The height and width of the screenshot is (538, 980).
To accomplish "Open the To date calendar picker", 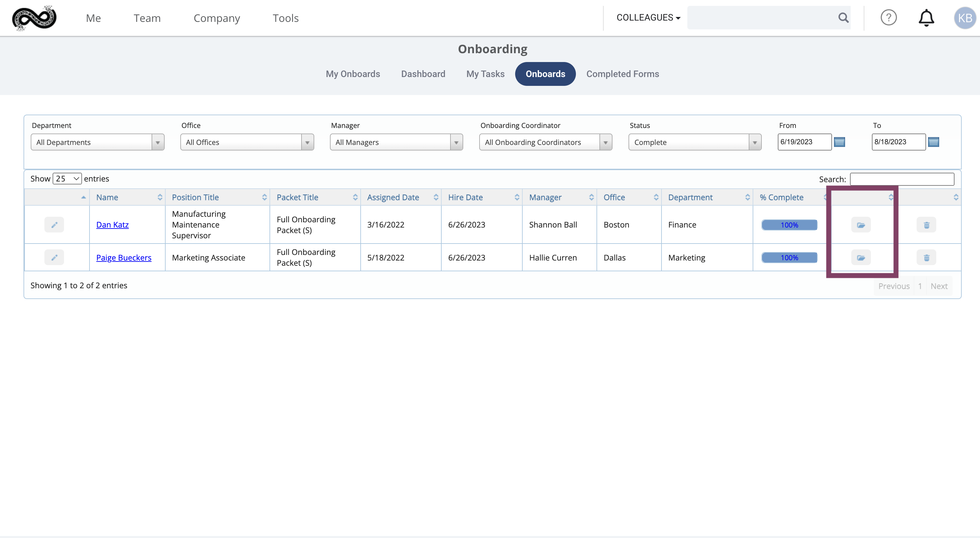I will pos(933,142).
